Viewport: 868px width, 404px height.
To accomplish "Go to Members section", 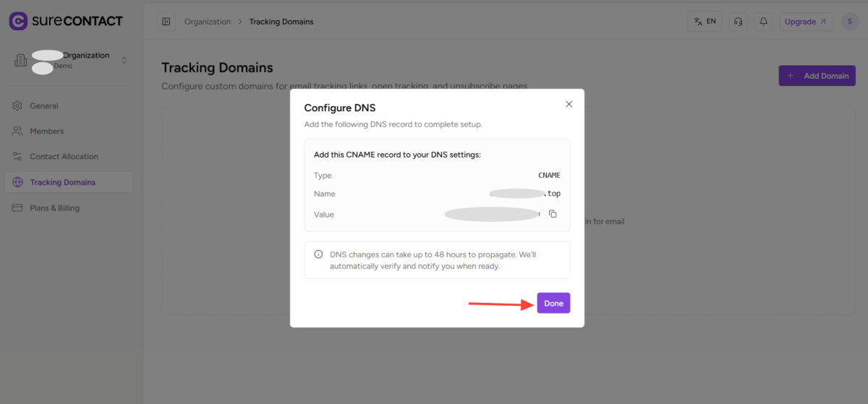I will [x=46, y=132].
